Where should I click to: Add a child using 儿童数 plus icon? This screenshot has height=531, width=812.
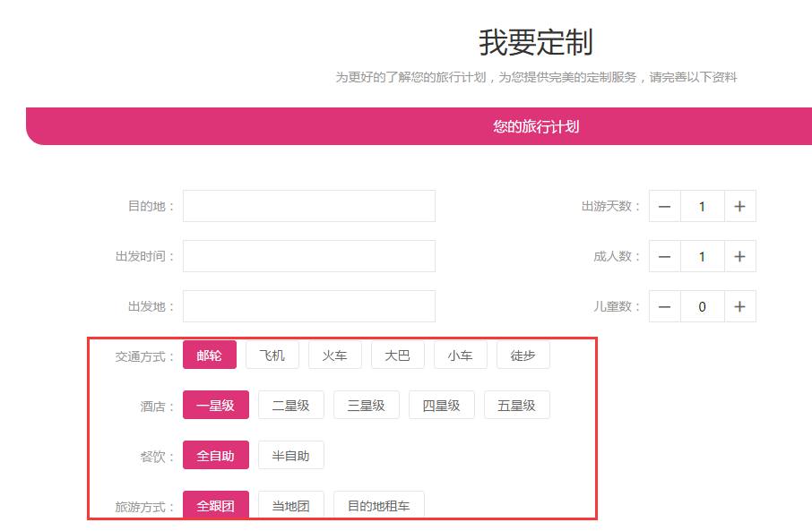click(739, 306)
